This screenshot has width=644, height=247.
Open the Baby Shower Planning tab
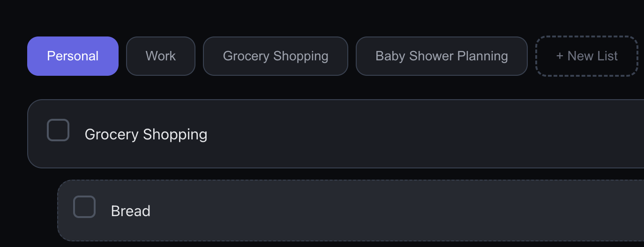point(441,56)
